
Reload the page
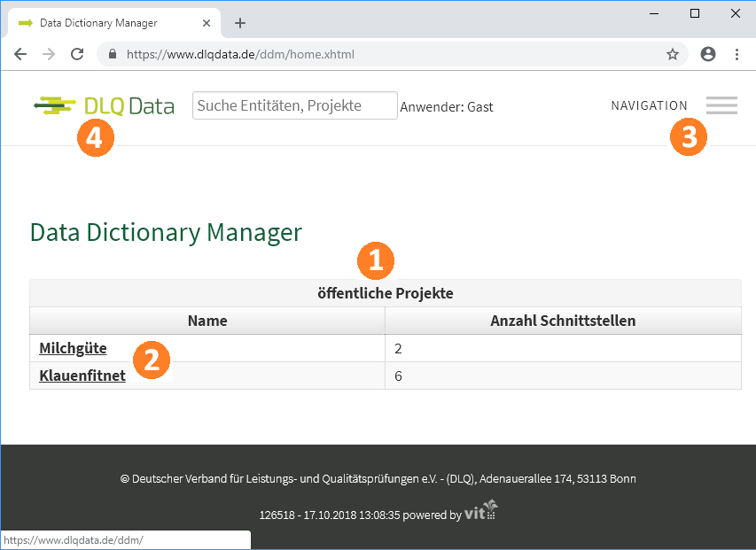pos(77,54)
